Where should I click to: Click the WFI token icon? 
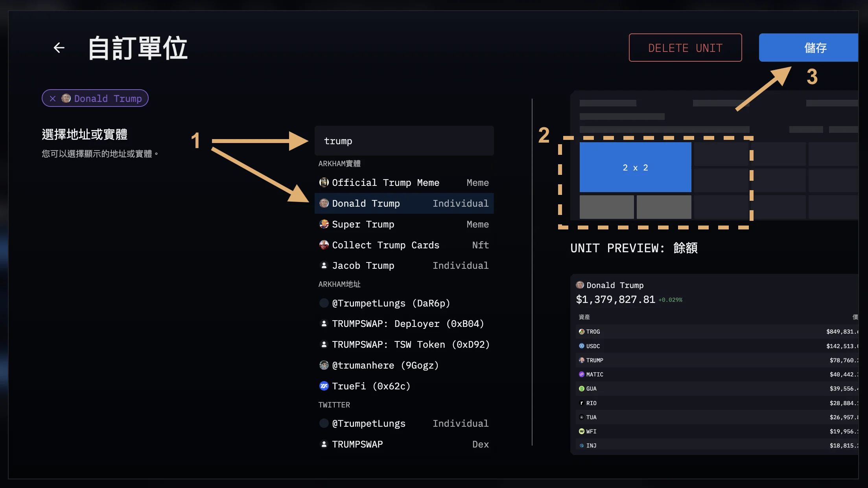point(581,431)
